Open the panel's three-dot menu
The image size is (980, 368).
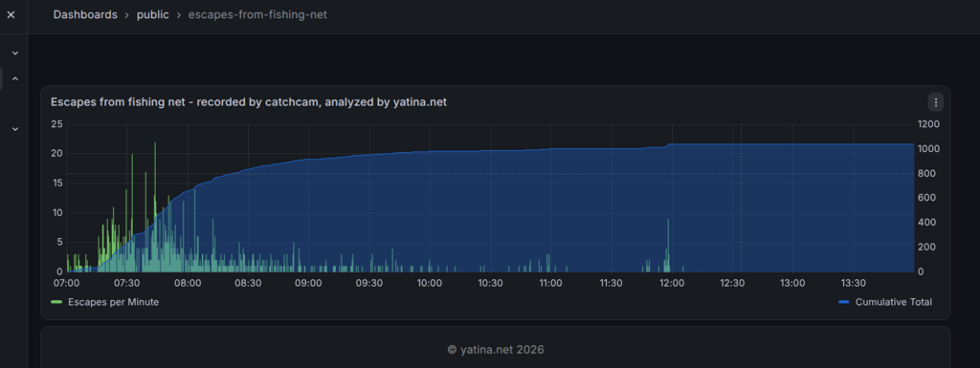[935, 102]
